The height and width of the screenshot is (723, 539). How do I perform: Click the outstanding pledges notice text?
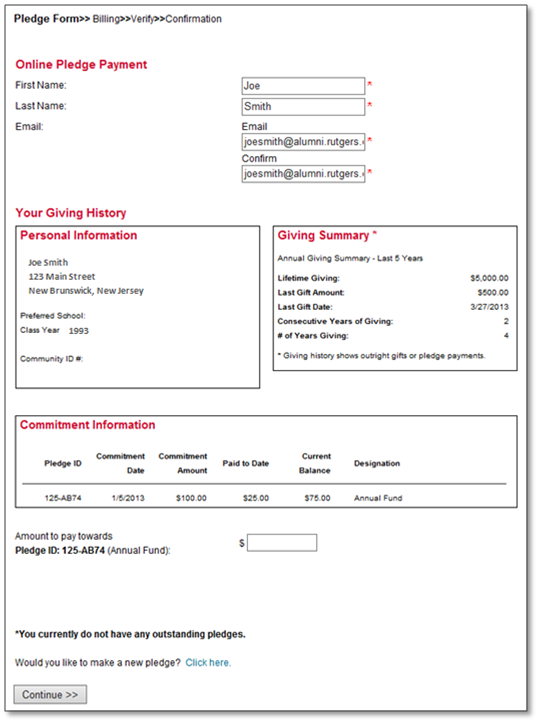point(130,634)
